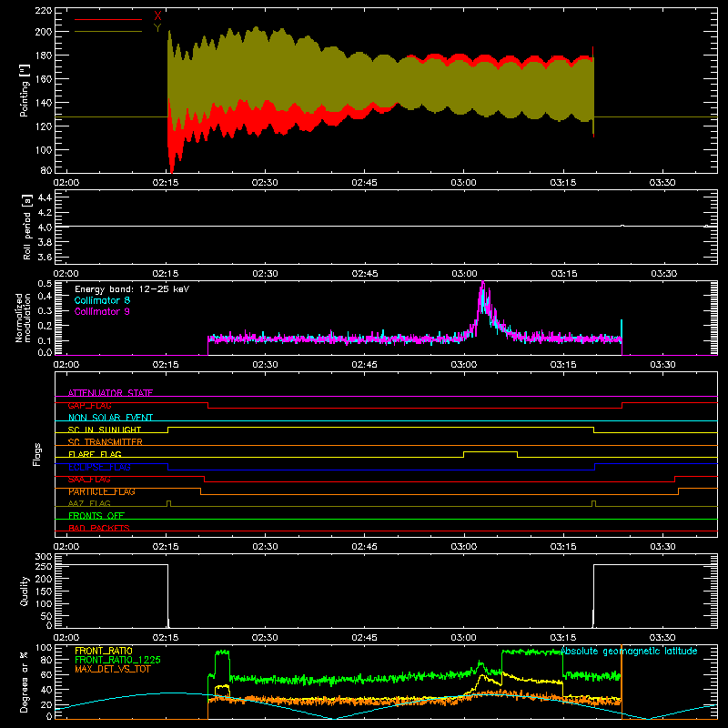Click the olive Y legend label
Screen dimensions: 728x728
[157, 28]
